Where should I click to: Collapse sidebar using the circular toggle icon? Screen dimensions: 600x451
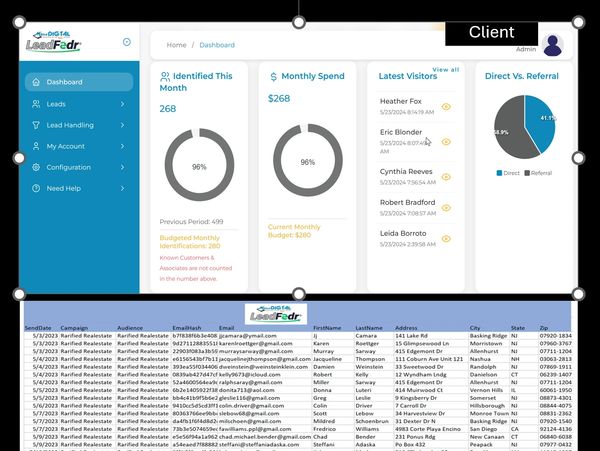[127, 42]
